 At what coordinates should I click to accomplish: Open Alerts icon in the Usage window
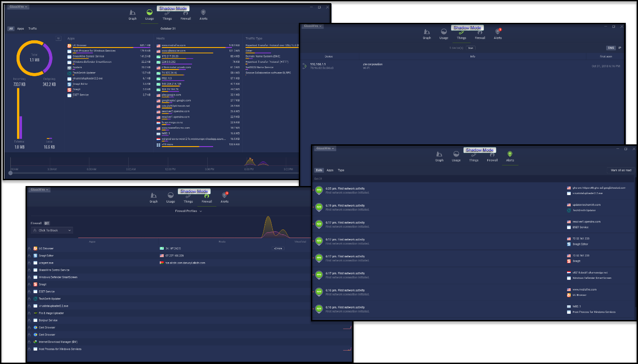(x=203, y=13)
